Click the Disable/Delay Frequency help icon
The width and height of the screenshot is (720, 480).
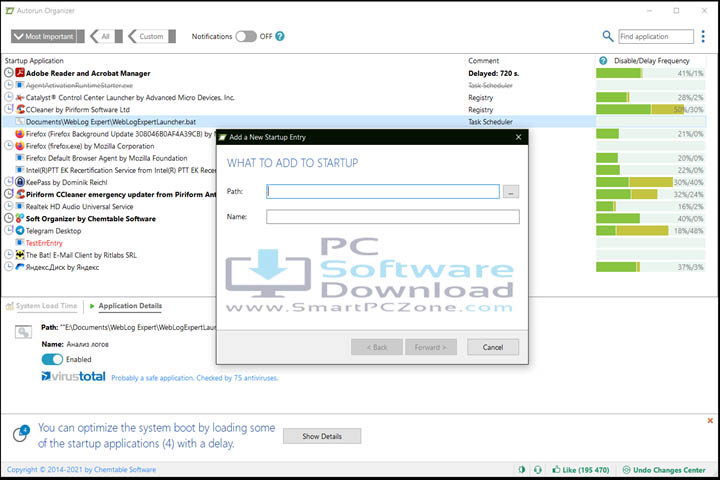coord(603,61)
